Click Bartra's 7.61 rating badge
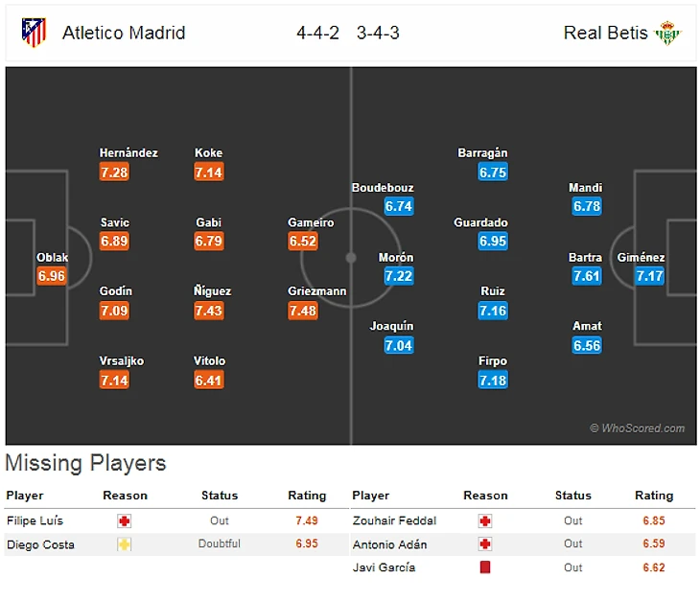The width and height of the screenshot is (700, 601). (586, 276)
